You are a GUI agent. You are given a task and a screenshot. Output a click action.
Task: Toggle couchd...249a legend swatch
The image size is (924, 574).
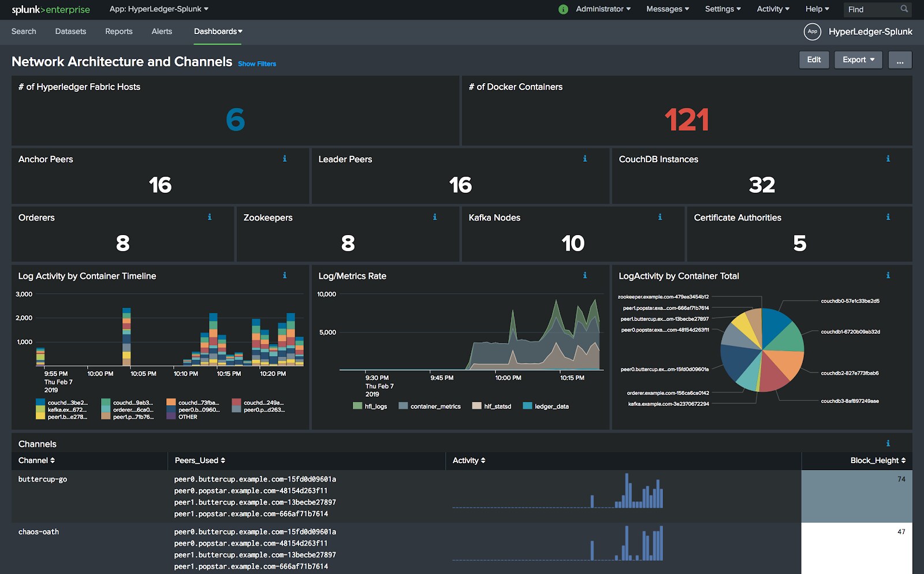coord(236,402)
